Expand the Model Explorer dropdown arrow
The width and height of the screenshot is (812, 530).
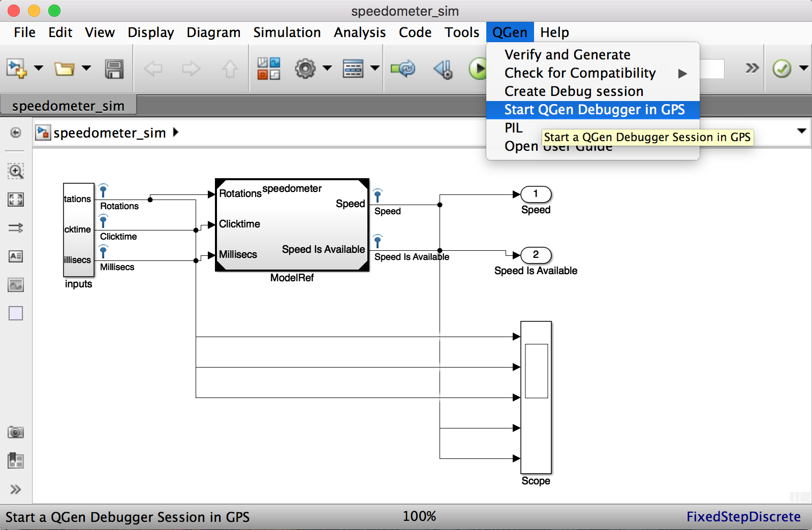click(x=375, y=68)
